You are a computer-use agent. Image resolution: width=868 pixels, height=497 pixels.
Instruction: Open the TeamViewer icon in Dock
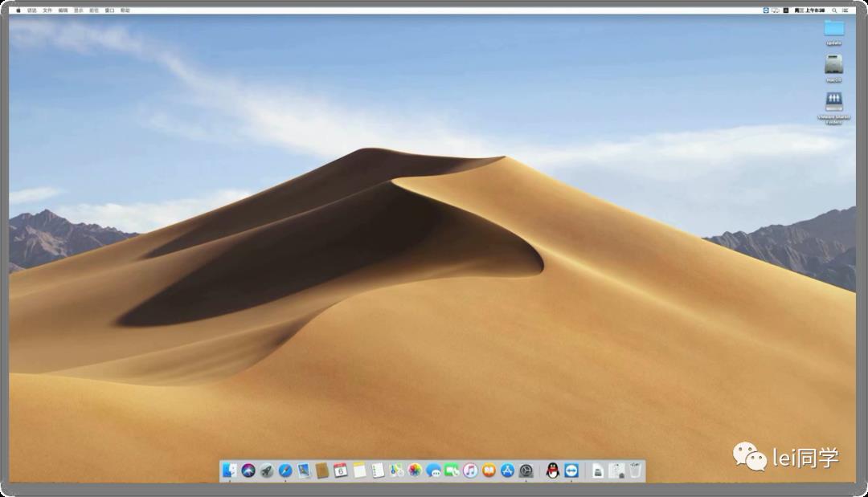point(571,471)
